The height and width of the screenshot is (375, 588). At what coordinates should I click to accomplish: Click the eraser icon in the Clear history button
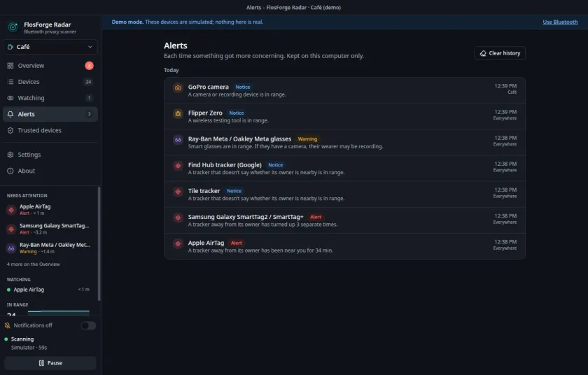click(x=483, y=53)
